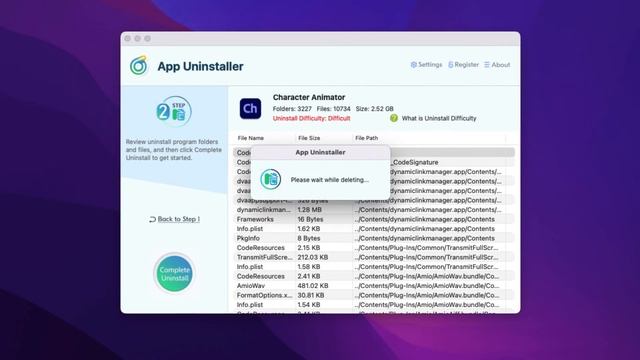Image resolution: width=640 pixels, height=360 pixels.
Task: Click the Uninstall Difficulty: Difficult label
Action: pos(311,118)
